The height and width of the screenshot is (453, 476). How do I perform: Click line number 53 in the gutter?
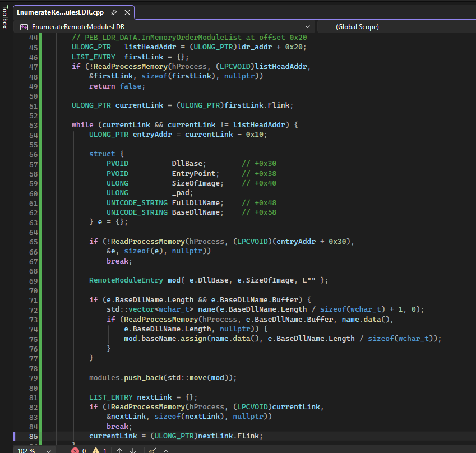(x=34, y=126)
